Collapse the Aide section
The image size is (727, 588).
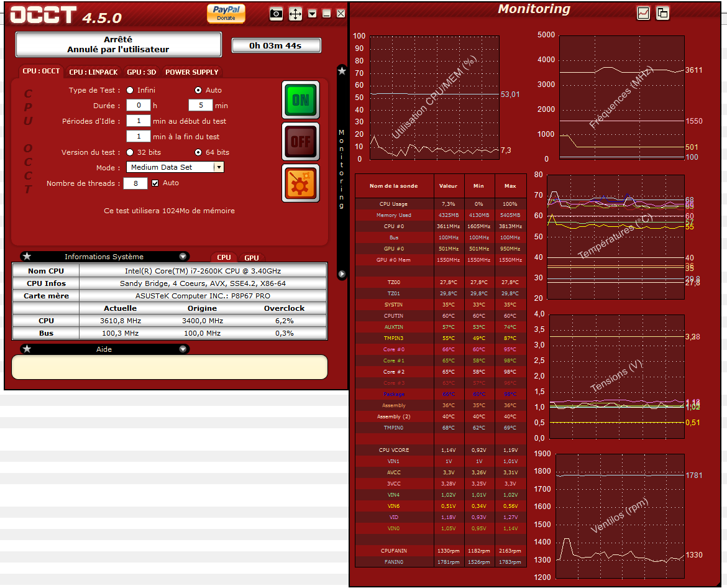183,349
